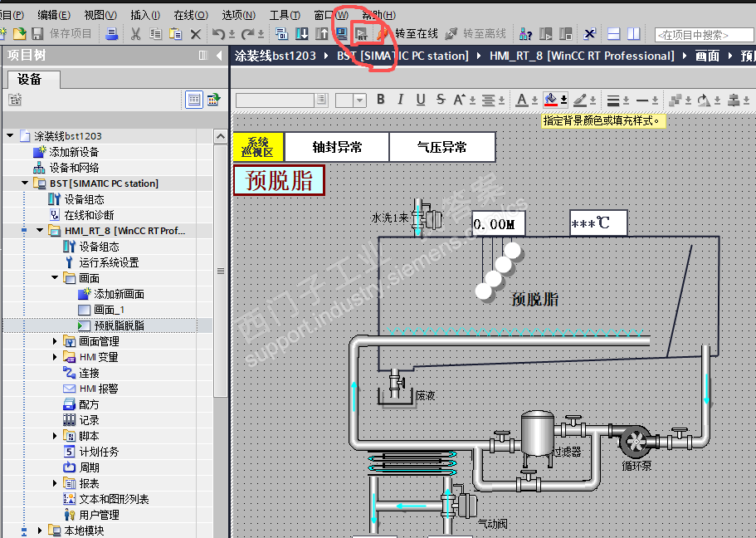Click the 系统巡视区 yellow button
The height and width of the screenshot is (538, 756).
click(x=258, y=147)
